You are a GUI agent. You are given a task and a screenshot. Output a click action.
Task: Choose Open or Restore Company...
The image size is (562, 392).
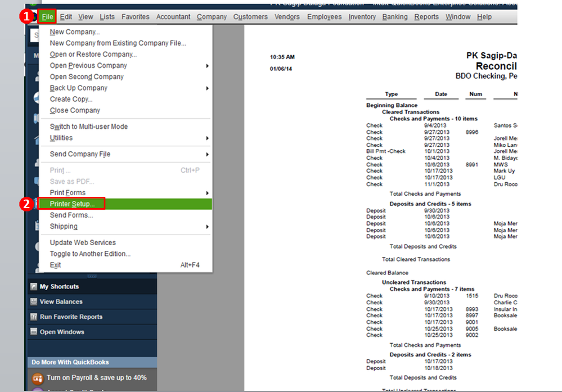pos(125,54)
